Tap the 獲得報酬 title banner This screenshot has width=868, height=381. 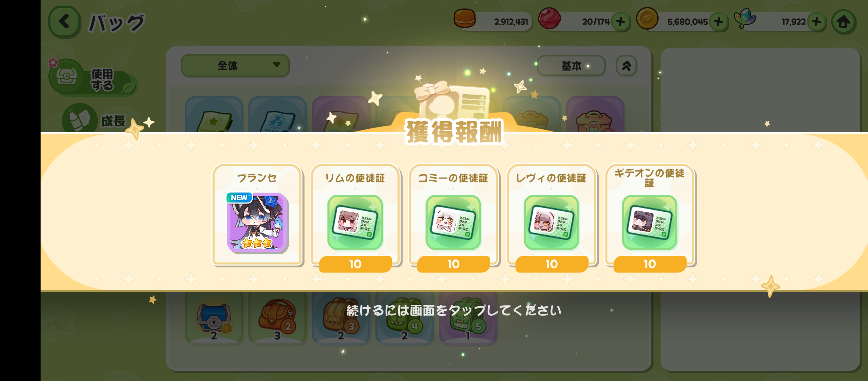pyautogui.click(x=454, y=132)
